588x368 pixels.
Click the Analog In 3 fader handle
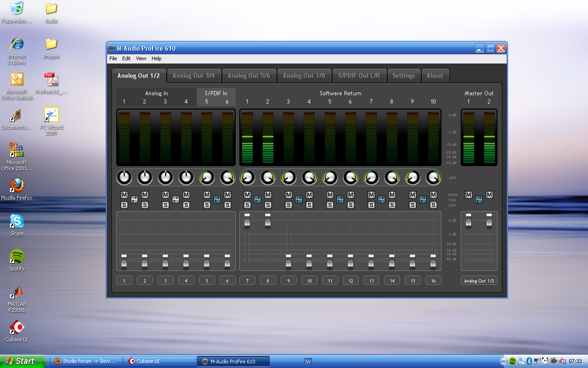coord(165,261)
